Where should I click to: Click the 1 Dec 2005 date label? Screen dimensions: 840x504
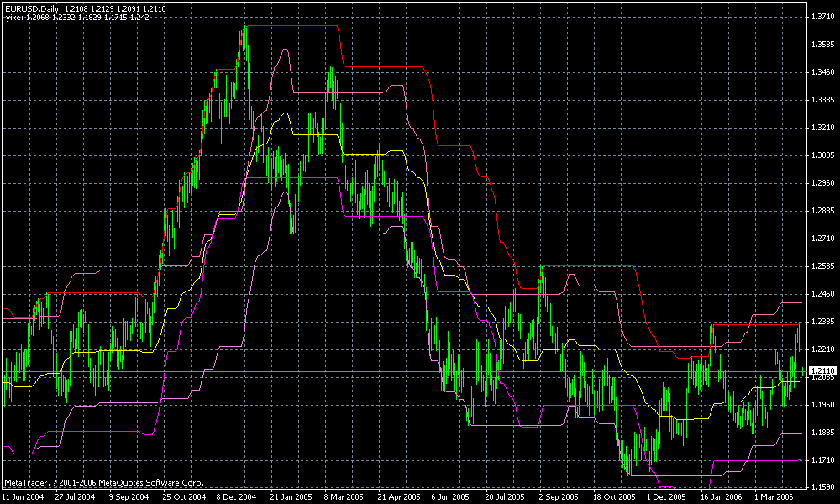tap(665, 497)
